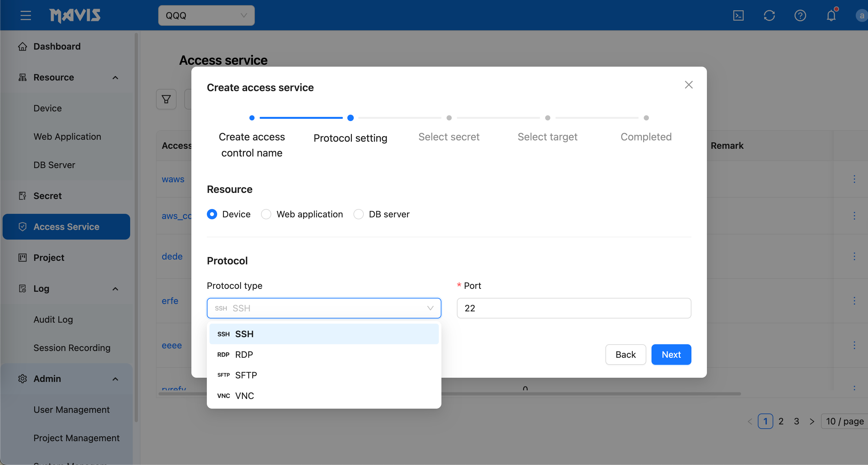Screen dimensions: 868x465
Task: Select the DB server radio option
Action: pyautogui.click(x=358, y=214)
